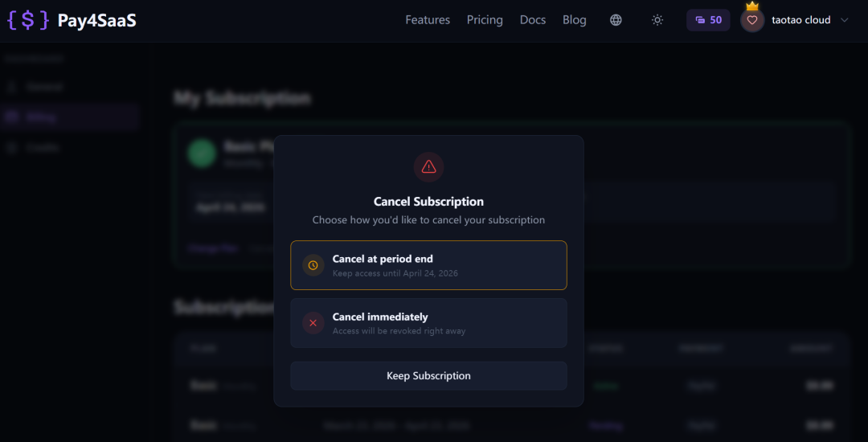The image size is (868, 442).
Task: Click the credits coin icon beside 50
Action: coord(700,20)
